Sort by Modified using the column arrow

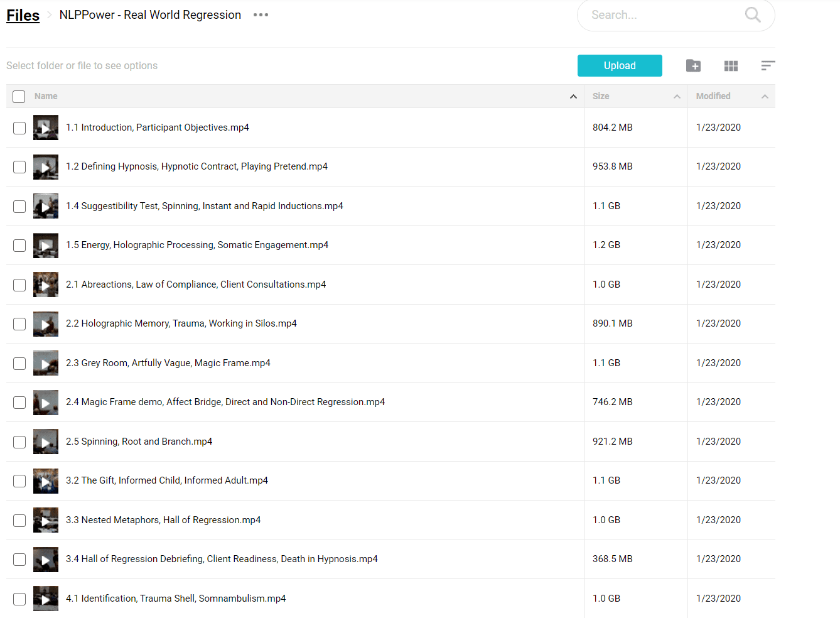point(765,97)
